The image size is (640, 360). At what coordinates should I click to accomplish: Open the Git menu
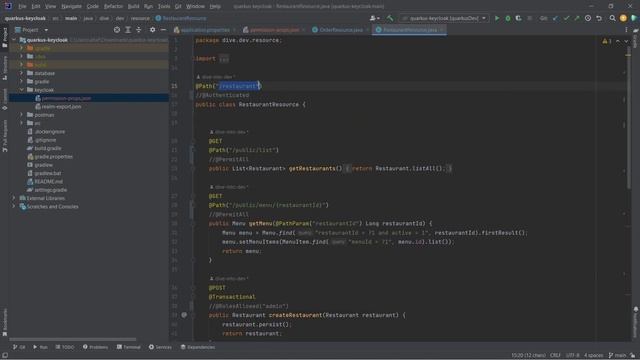click(178, 6)
